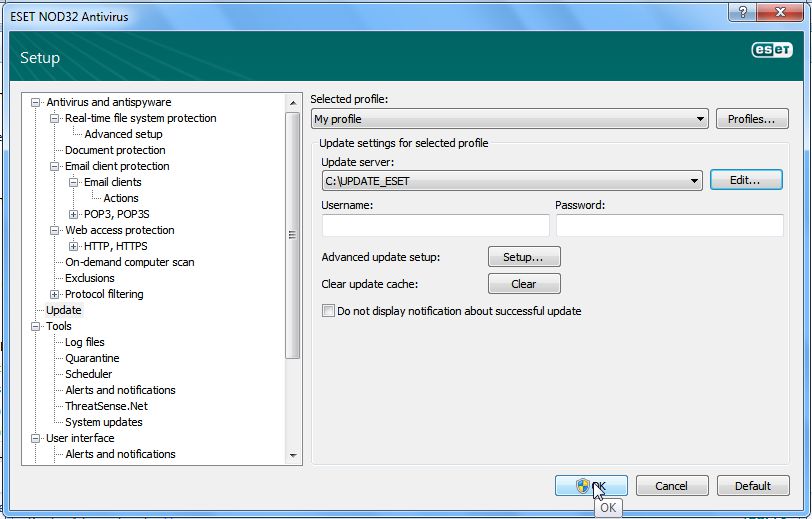The width and height of the screenshot is (812, 519).
Task: Select ThreatSense.Net tree item
Action: (106, 407)
